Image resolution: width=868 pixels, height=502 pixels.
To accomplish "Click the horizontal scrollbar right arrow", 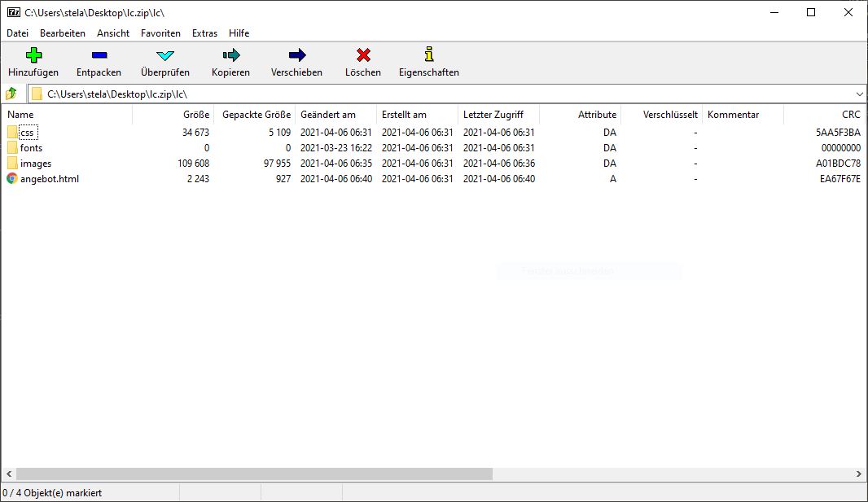I will (x=860, y=474).
